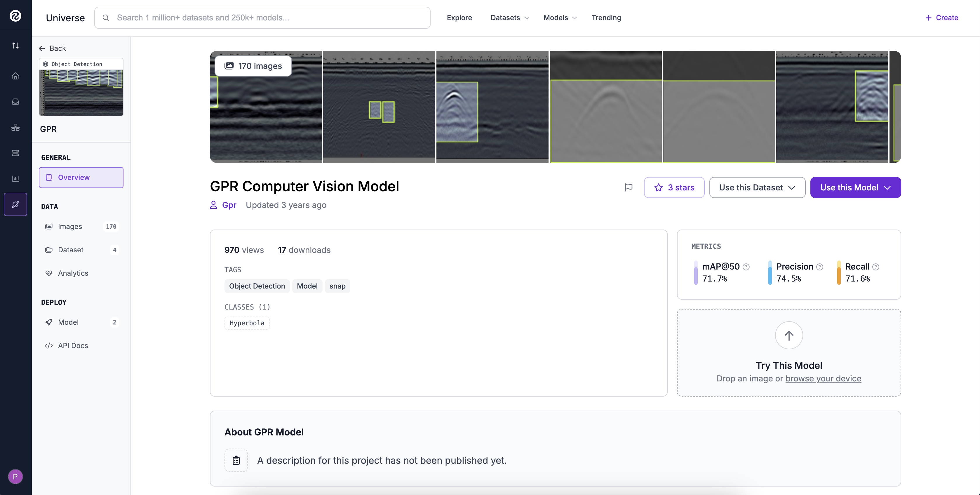Click the 970 views text
The width and height of the screenshot is (980, 495).
click(244, 250)
